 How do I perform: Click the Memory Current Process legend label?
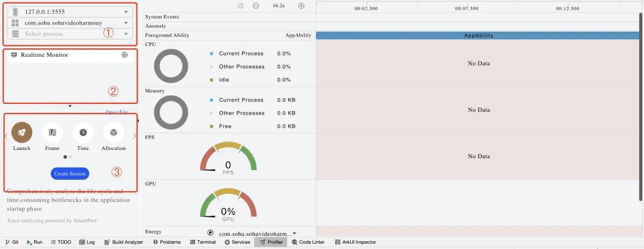[x=241, y=100]
